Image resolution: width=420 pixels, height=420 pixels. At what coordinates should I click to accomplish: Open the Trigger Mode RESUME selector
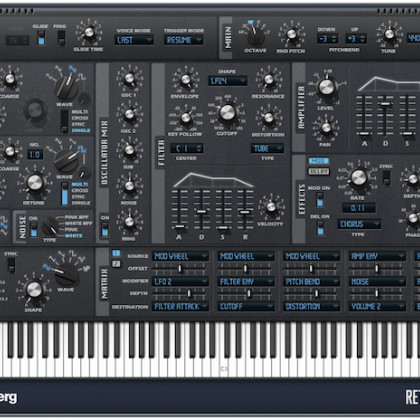(183, 40)
